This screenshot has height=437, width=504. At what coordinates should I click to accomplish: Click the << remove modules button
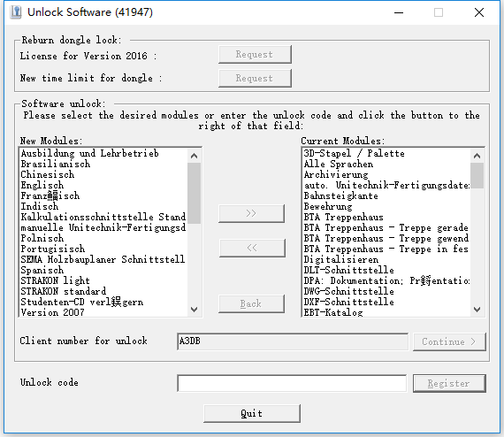pos(252,248)
